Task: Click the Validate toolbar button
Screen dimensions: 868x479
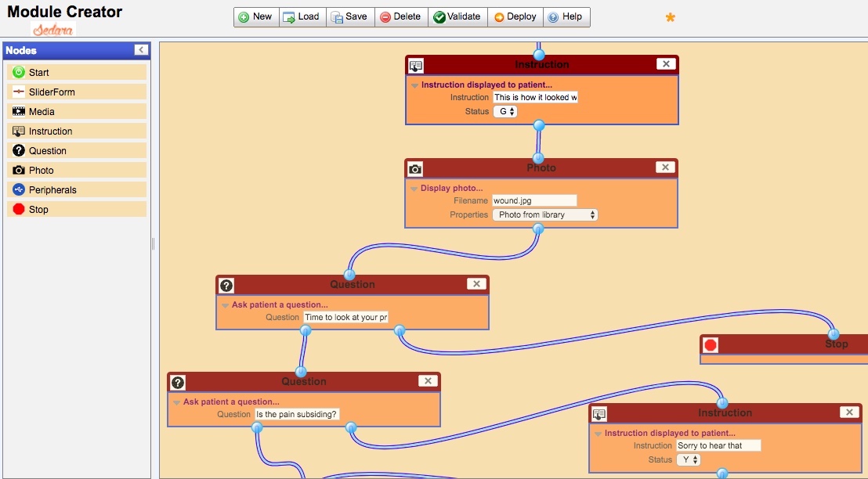Action: (x=458, y=17)
